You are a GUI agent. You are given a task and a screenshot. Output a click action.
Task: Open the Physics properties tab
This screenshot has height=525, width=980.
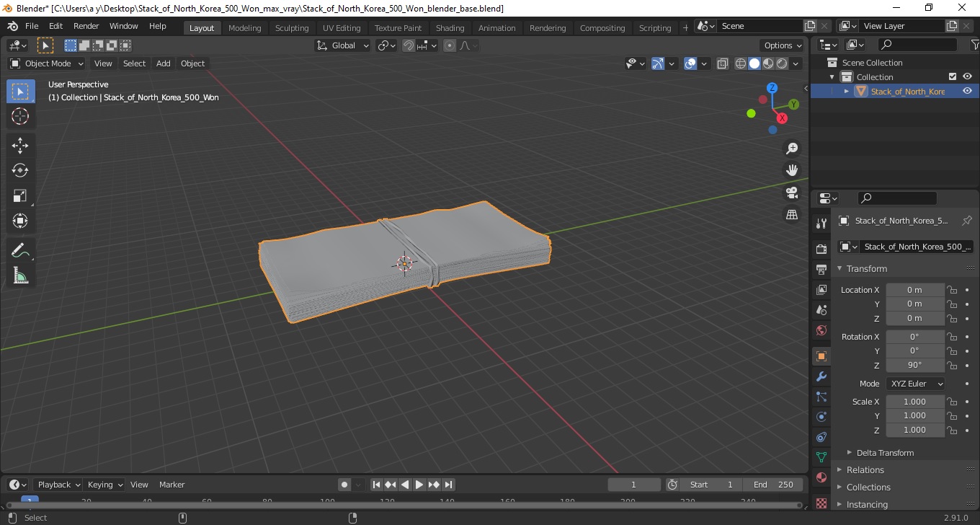tap(821, 417)
